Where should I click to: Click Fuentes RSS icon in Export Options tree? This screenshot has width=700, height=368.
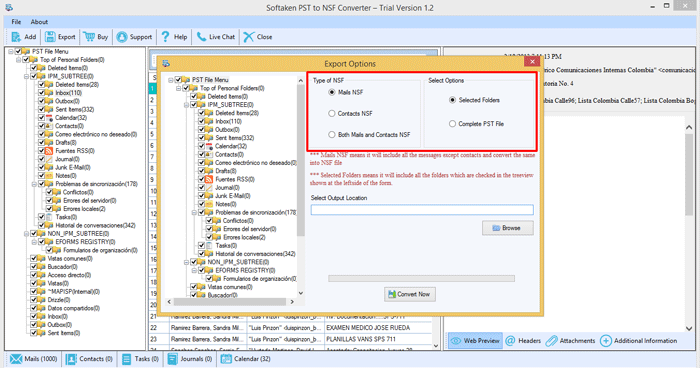209,180
